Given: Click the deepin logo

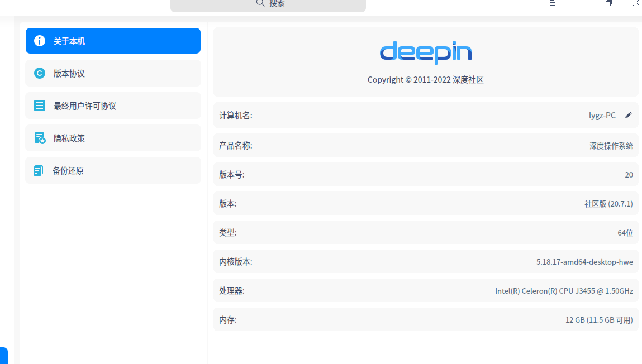Looking at the screenshot, I should pyautogui.click(x=426, y=53).
